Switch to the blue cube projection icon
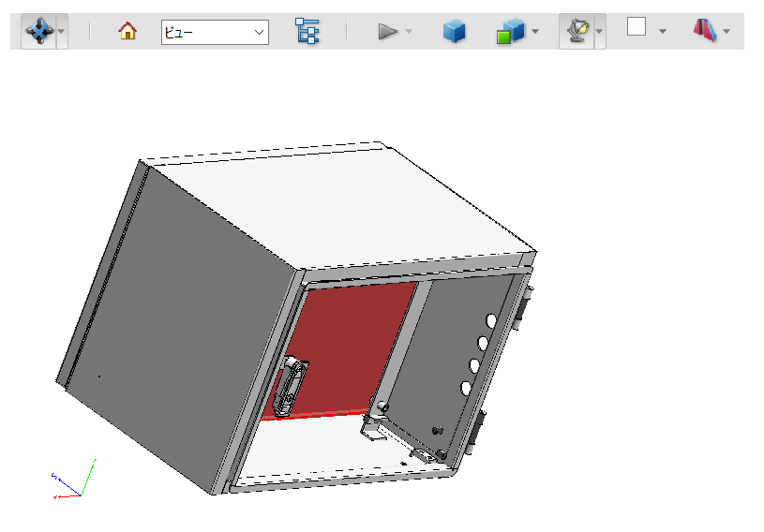Viewport: 764px width, 532px height. (454, 32)
